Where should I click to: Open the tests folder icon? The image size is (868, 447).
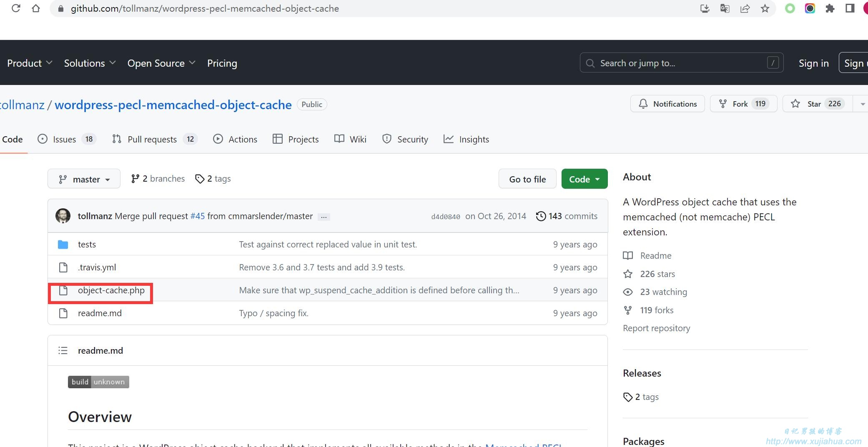pos(63,245)
